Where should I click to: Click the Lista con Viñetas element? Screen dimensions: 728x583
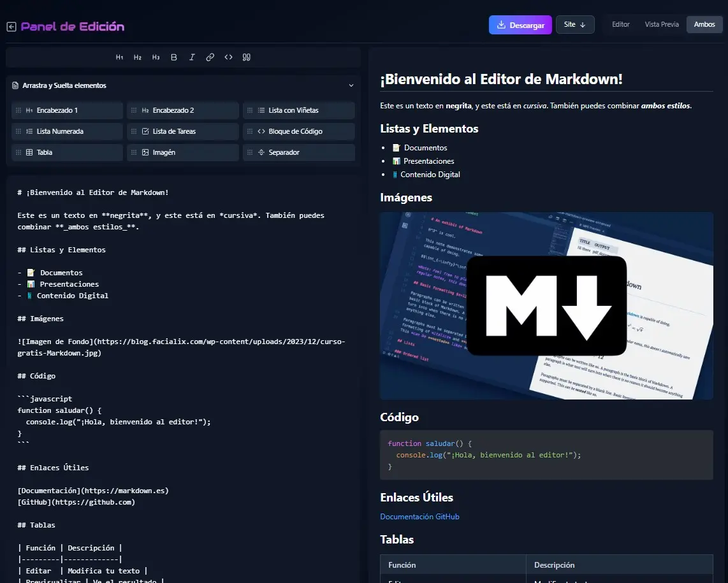(x=299, y=110)
